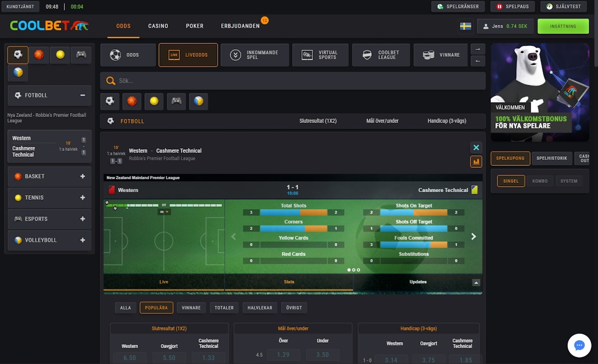Open Virtual Sports category

320,55
